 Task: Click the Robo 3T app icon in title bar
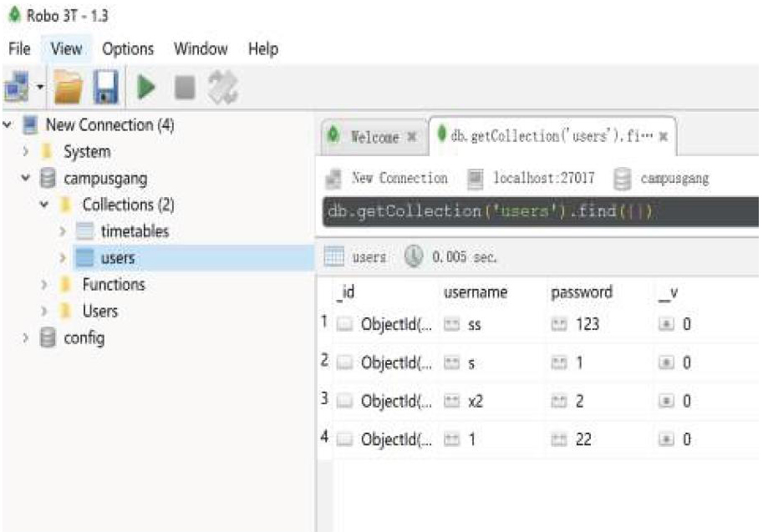[x=14, y=14]
